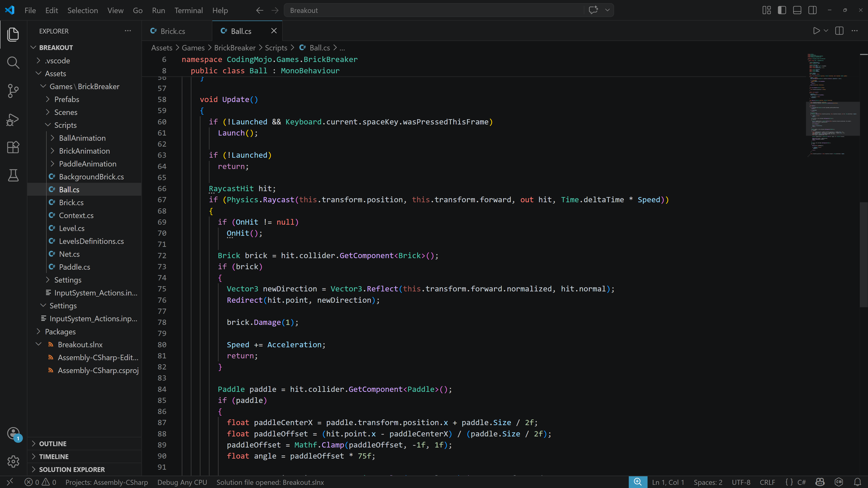This screenshot has width=868, height=488.
Task: Toggle the secondary side bar visibility
Action: click(x=812, y=10)
